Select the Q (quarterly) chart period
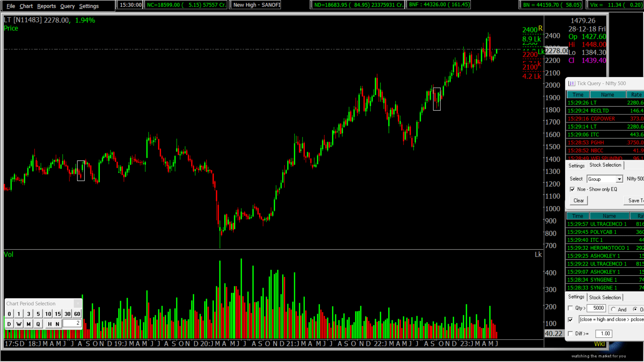 38,324
